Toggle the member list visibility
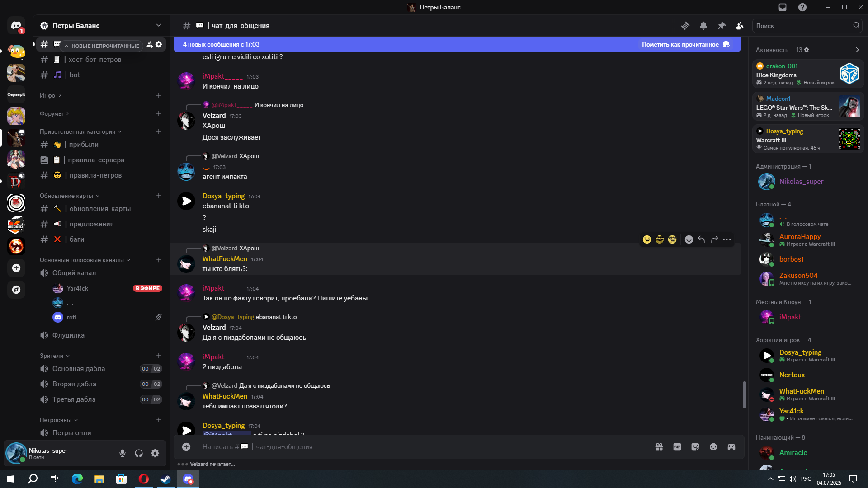 click(740, 26)
